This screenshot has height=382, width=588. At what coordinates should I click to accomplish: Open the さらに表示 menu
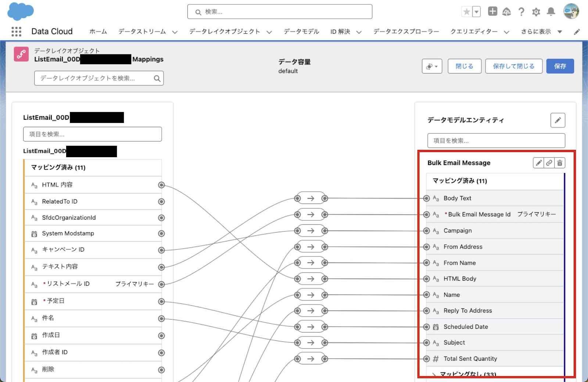point(541,32)
